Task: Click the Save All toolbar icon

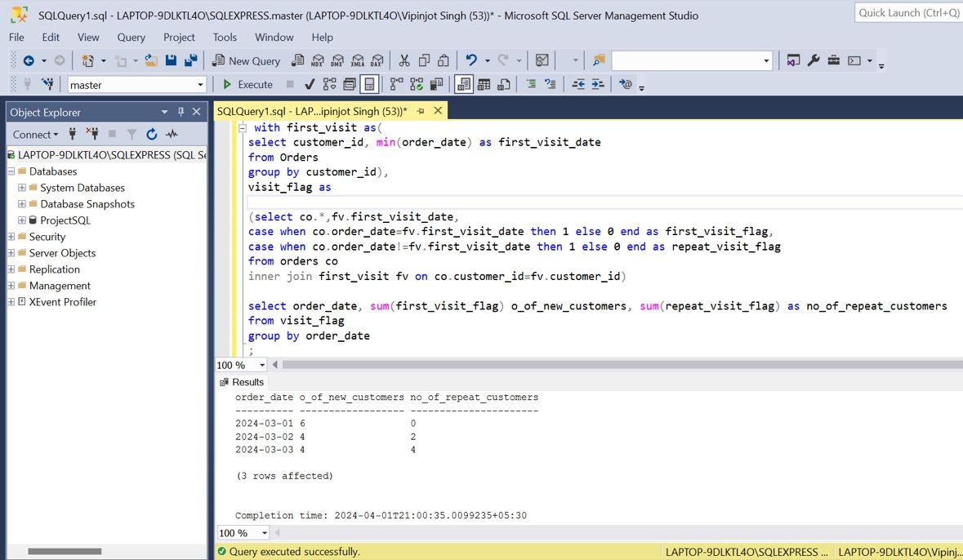Action: 191,60
